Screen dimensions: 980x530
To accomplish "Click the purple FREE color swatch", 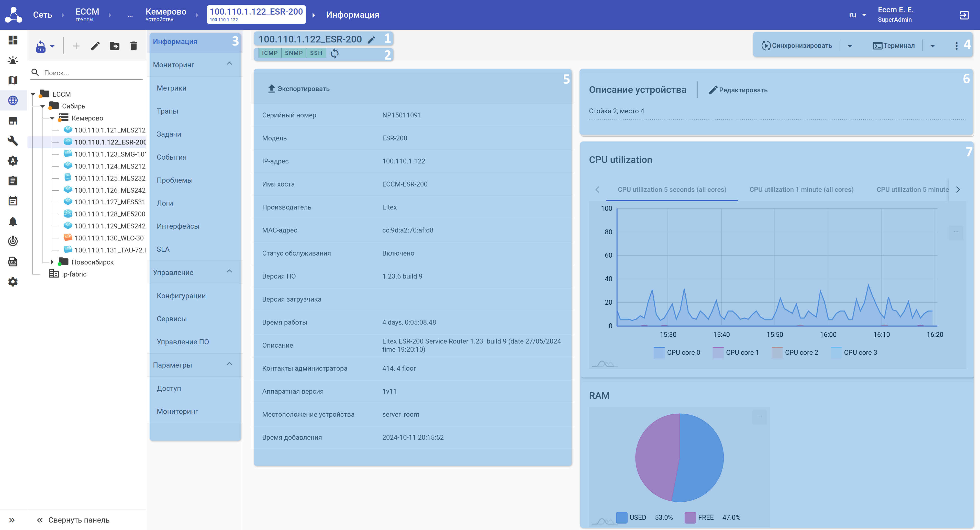I will pos(690,517).
